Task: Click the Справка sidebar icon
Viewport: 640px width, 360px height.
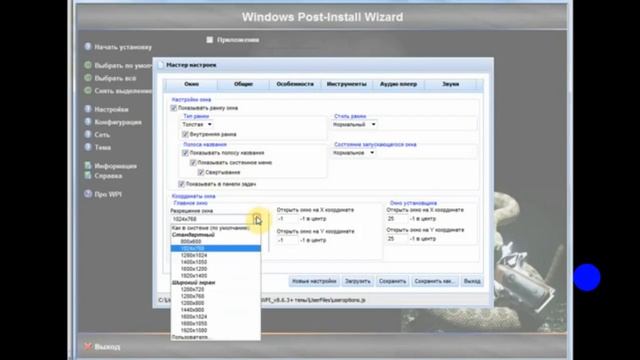Action: tap(88, 176)
